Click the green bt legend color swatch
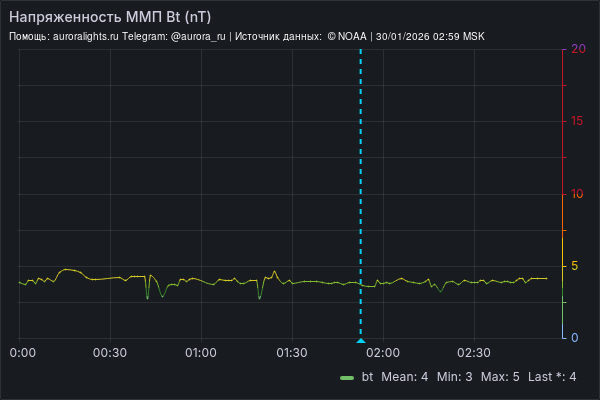The width and height of the screenshot is (600, 400). pos(347,377)
